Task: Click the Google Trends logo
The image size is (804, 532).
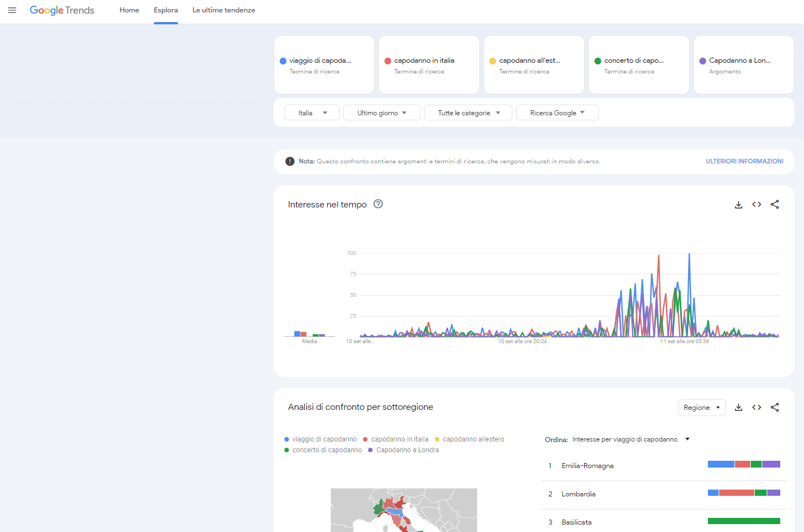Action: pos(62,10)
